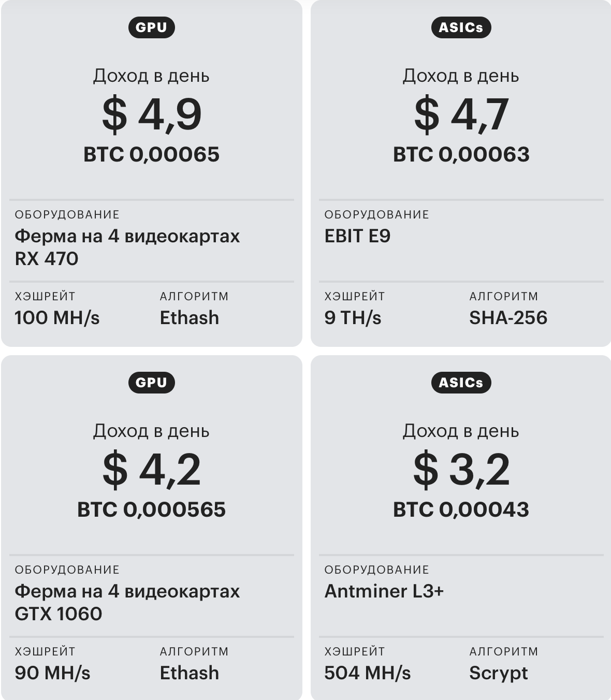This screenshot has width=611, height=700.
Task: Click the $ 4,2 daily income amount
Action: 151,469
